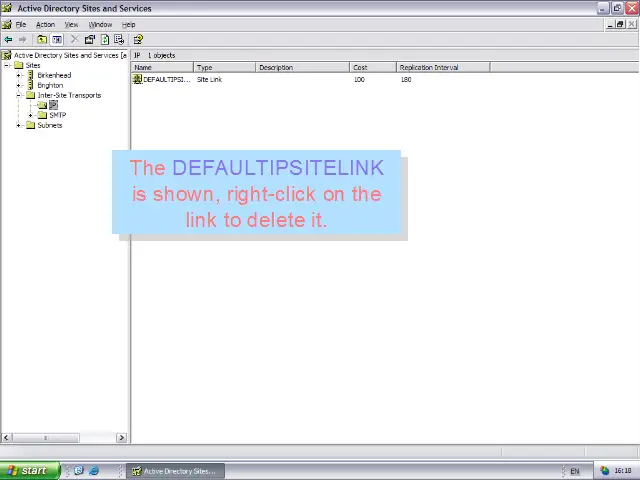This screenshot has width=640, height=480.
Task: Click the Forward arrow in the toolbar
Action: pos(23,40)
